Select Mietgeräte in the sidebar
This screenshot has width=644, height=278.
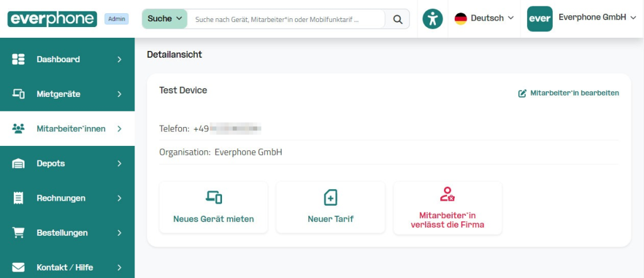tap(58, 94)
